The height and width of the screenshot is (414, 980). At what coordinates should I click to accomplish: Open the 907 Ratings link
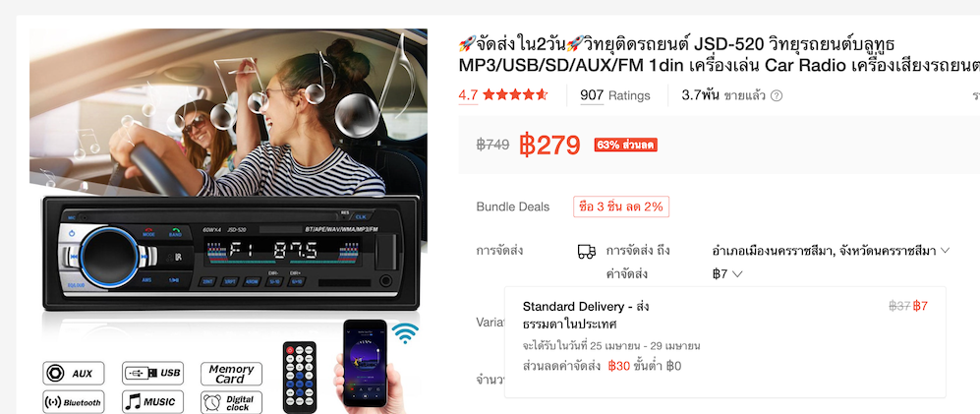(615, 95)
